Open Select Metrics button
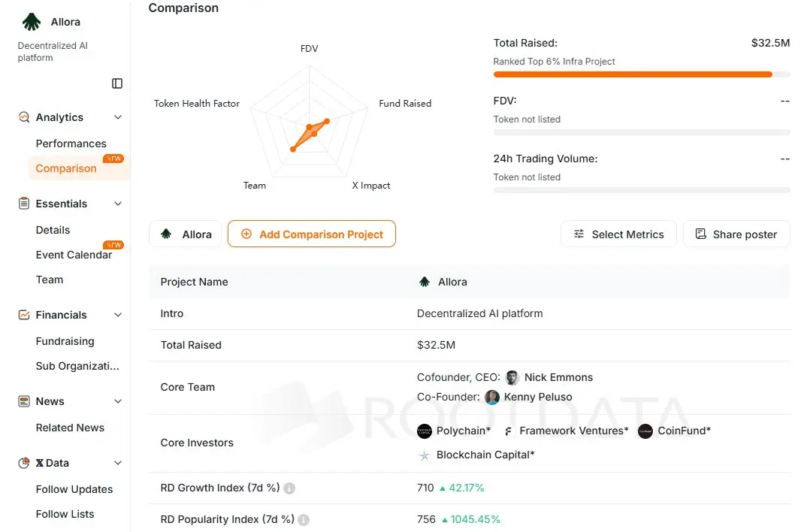This screenshot has width=807, height=532. coord(618,234)
